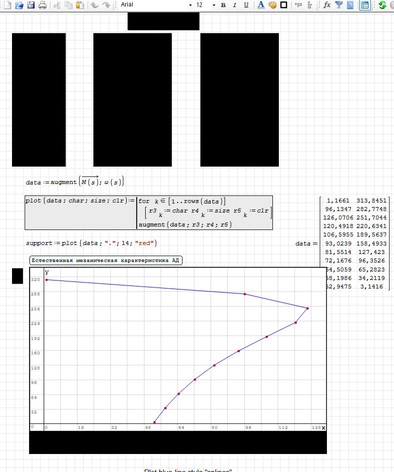Toggle Bold formatting
Screen dimensions: 394x472
pyautogui.click(x=223, y=5)
